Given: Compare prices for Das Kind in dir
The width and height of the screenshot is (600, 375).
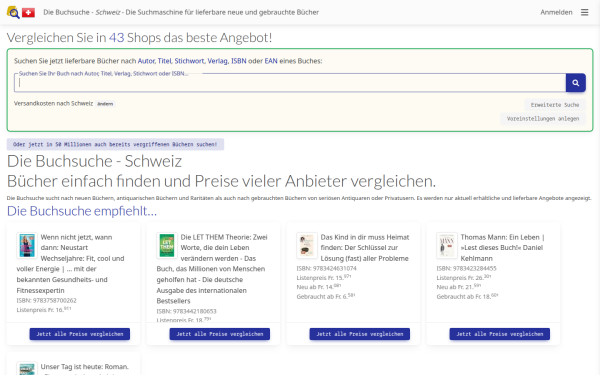Looking at the screenshot, I should [x=360, y=334].
